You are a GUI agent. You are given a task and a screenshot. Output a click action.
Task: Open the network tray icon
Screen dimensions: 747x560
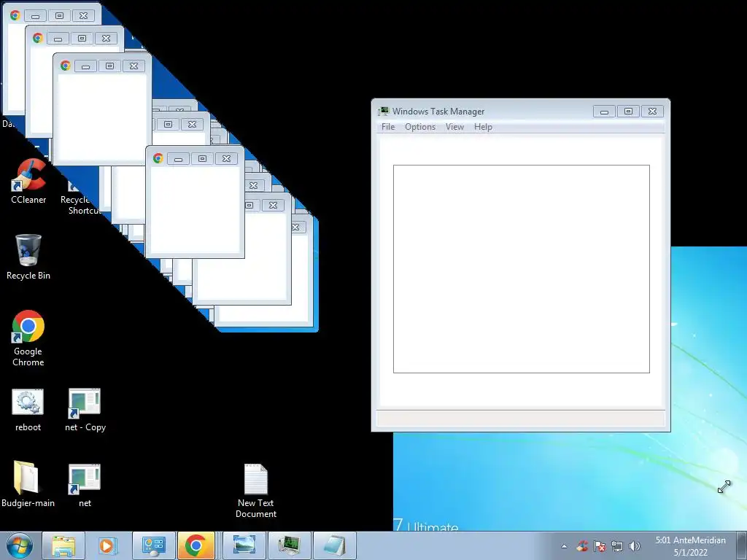617,546
